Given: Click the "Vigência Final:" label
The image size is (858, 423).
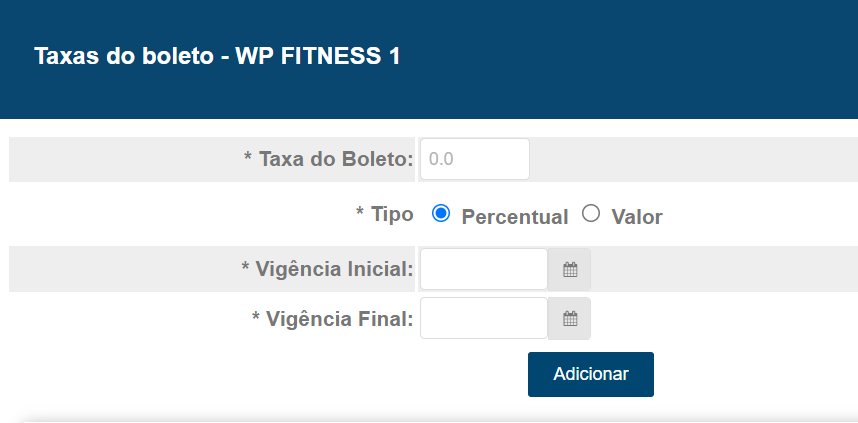Looking at the screenshot, I should click(x=340, y=319).
